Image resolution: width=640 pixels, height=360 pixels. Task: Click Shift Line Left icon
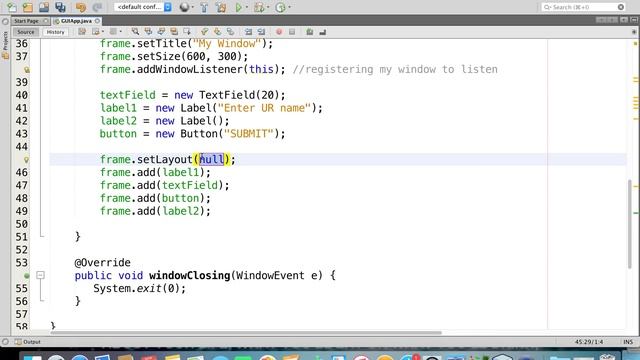248,32
